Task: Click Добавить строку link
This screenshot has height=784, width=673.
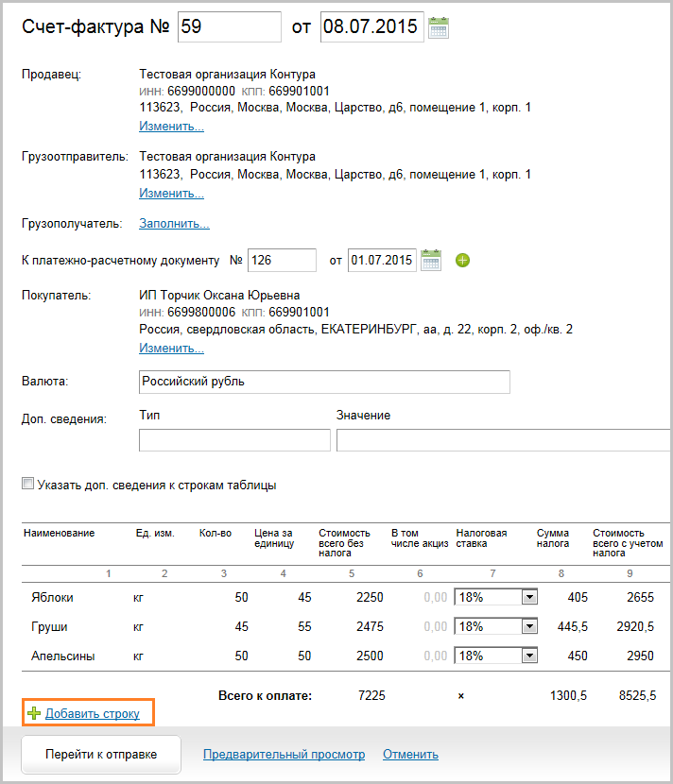Action: pyautogui.click(x=93, y=713)
